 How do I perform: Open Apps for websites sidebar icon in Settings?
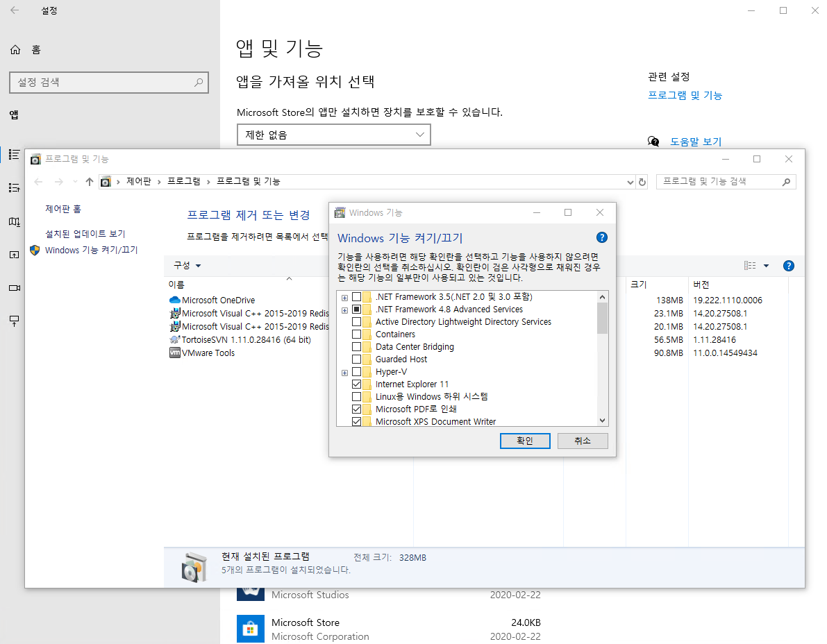(15, 255)
